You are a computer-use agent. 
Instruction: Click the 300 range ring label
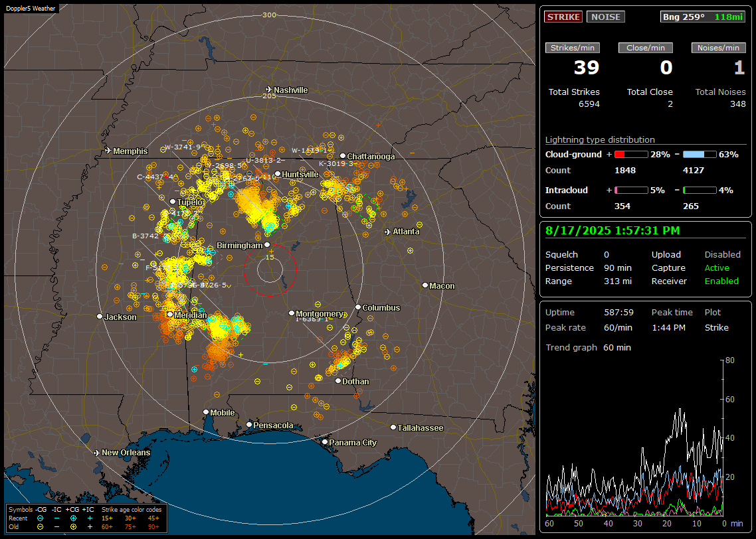269,15
